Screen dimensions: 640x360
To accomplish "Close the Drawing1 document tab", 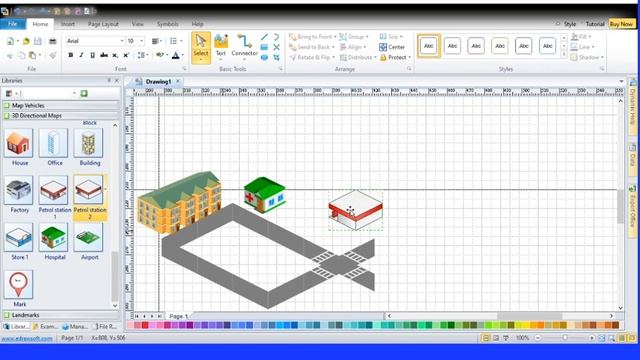I will coord(178,81).
